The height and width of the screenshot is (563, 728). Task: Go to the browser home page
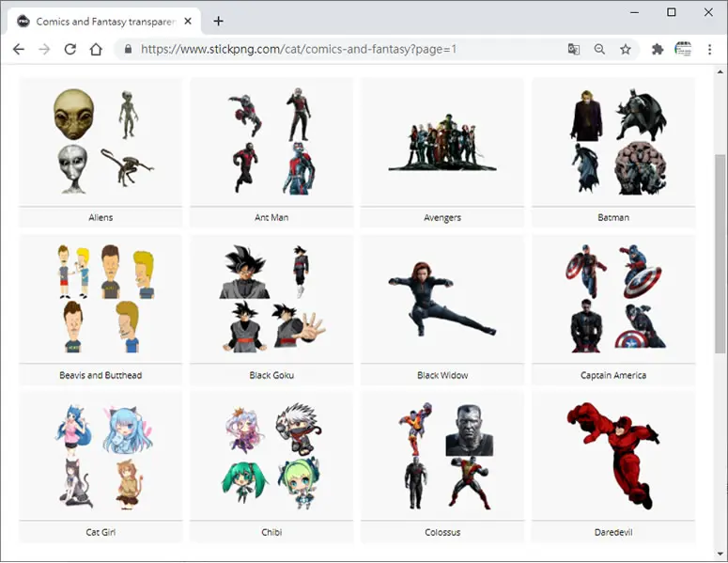[96, 49]
